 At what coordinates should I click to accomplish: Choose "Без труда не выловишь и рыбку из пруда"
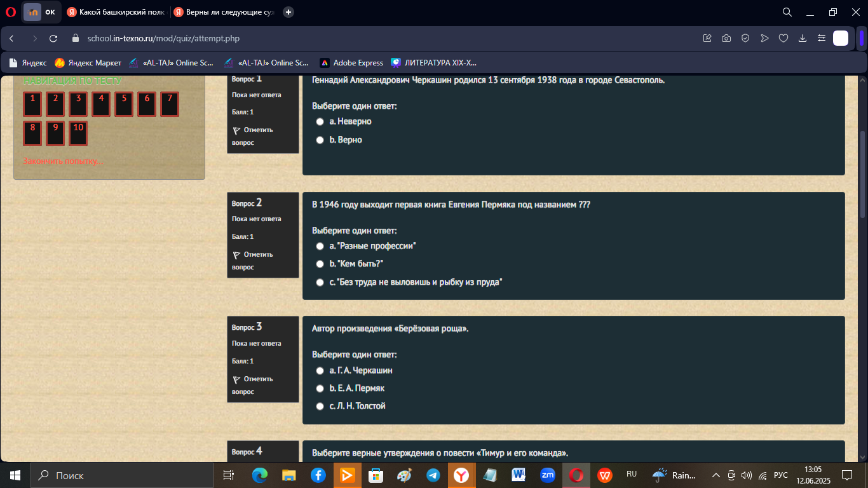pos(320,282)
